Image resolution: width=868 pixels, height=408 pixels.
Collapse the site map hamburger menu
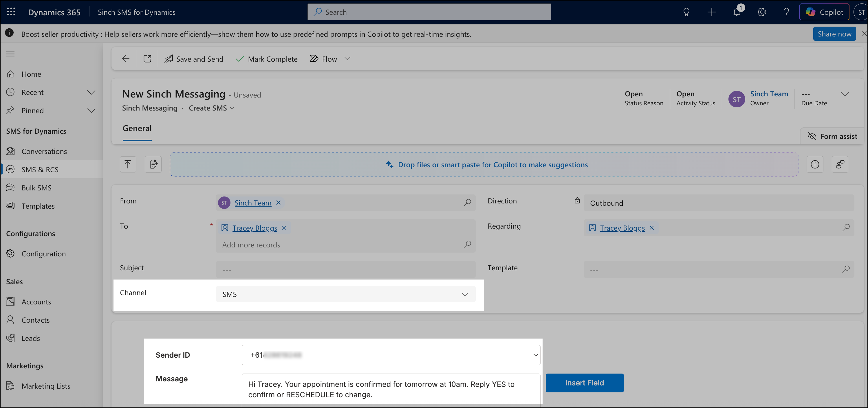tap(10, 54)
